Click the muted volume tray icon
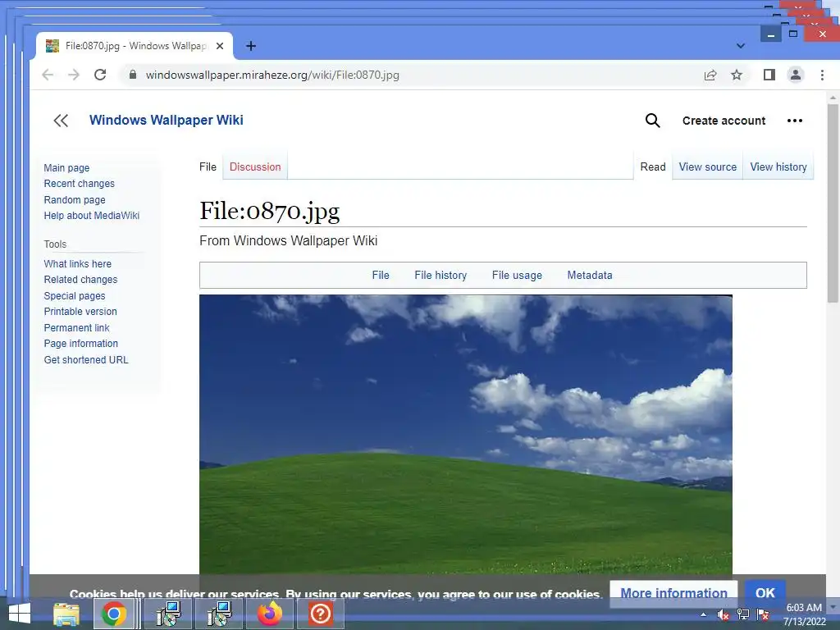This screenshot has height=630, width=840. pyautogui.click(x=724, y=614)
